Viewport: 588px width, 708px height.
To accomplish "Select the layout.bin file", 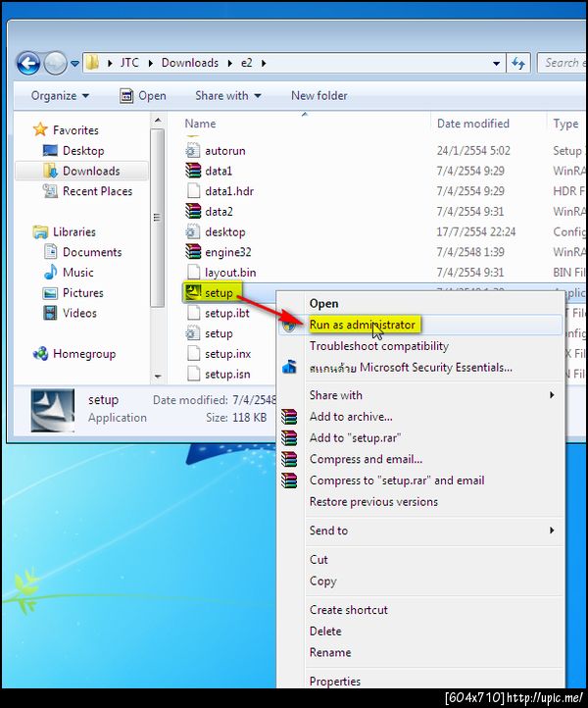I will pos(230,273).
